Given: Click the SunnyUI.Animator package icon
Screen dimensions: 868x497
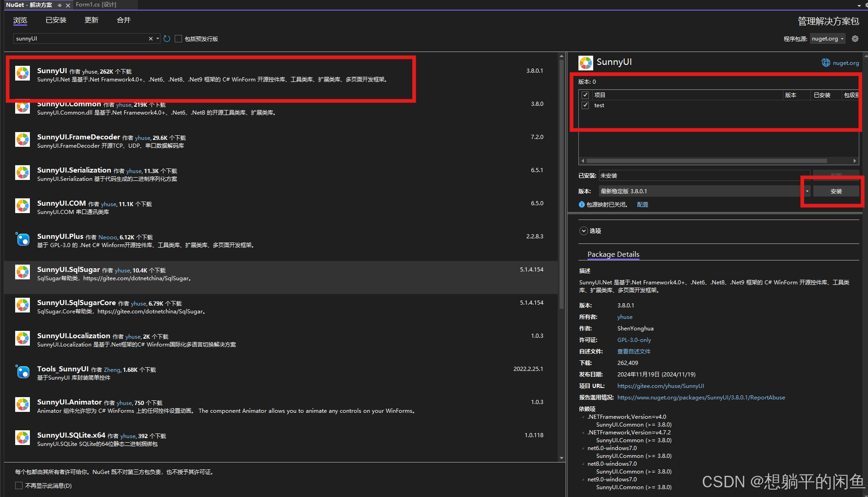Looking at the screenshot, I should 23,405.
